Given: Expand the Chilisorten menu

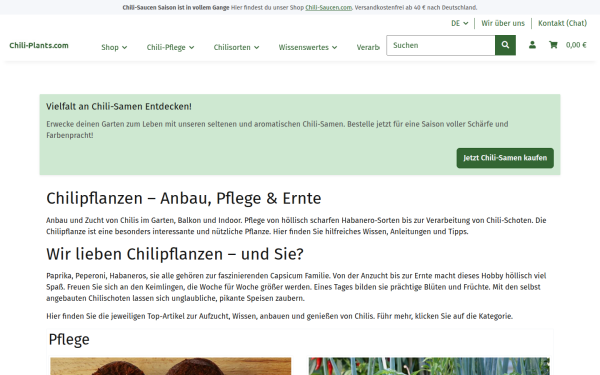Looking at the screenshot, I should (x=236, y=47).
